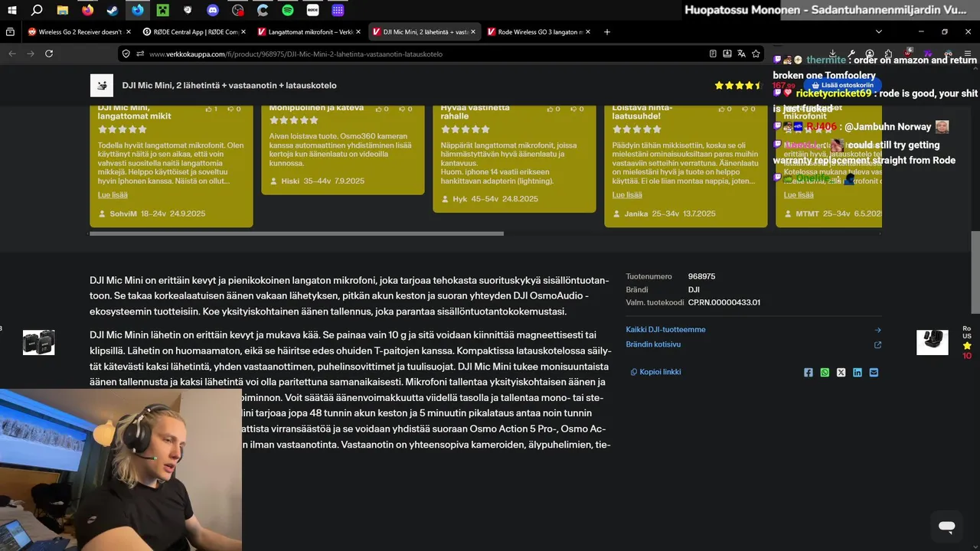Image resolution: width=980 pixels, height=551 pixels.
Task: Expand Janika review with Lue lisää
Action: [627, 195]
